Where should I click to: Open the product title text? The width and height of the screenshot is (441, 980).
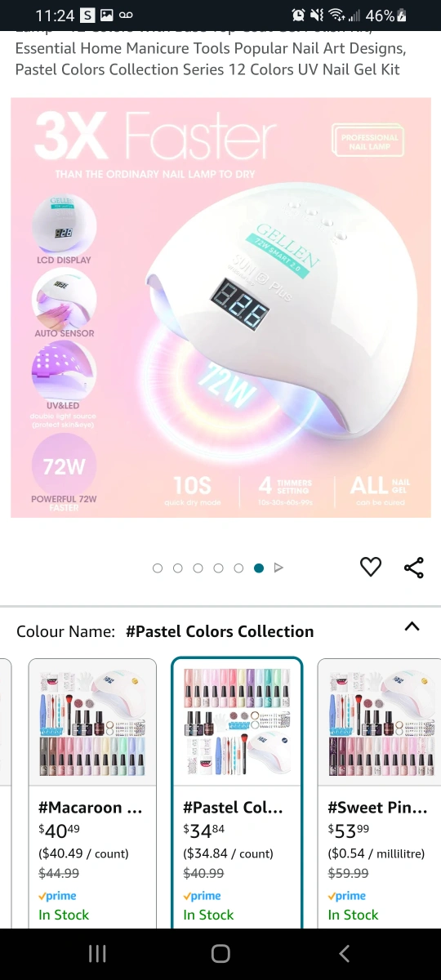click(210, 54)
